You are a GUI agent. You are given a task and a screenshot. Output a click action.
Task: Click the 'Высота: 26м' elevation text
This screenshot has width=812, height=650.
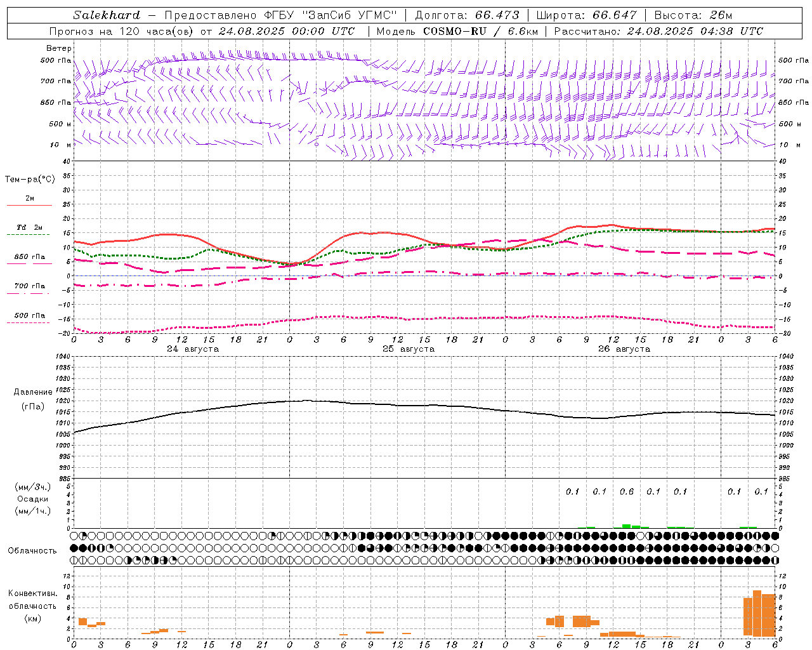tap(694, 15)
